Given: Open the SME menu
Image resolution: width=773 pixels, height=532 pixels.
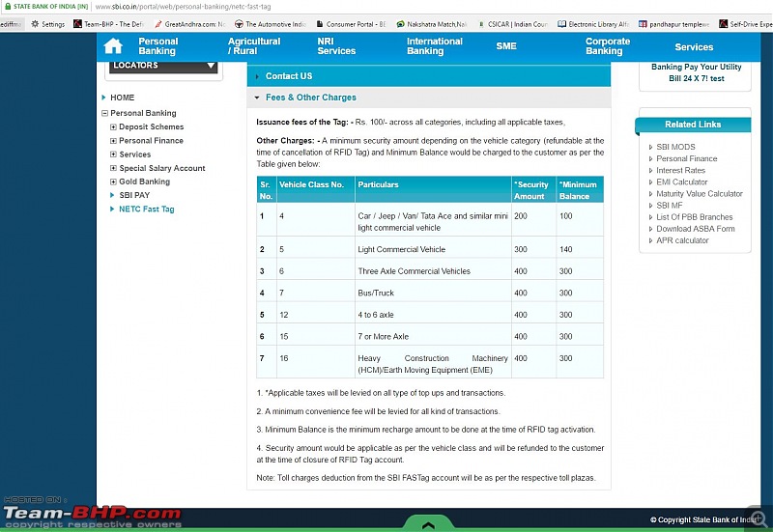Looking at the screenshot, I should tap(506, 45).
